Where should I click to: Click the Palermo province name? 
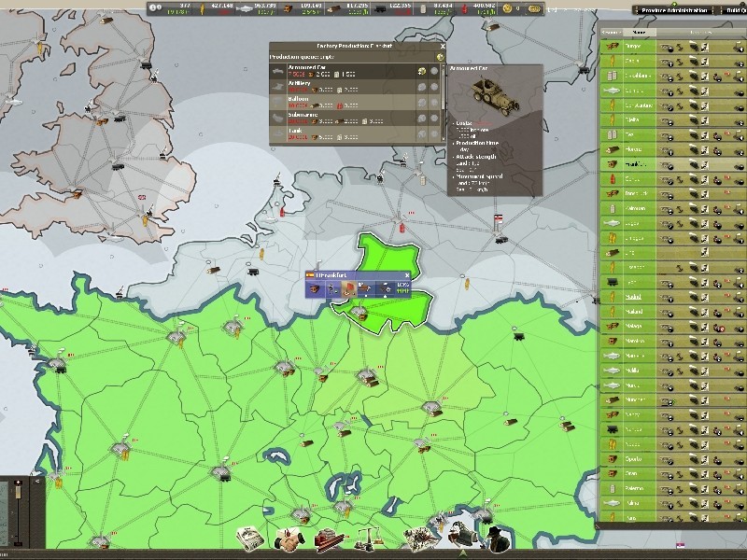[x=635, y=489]
